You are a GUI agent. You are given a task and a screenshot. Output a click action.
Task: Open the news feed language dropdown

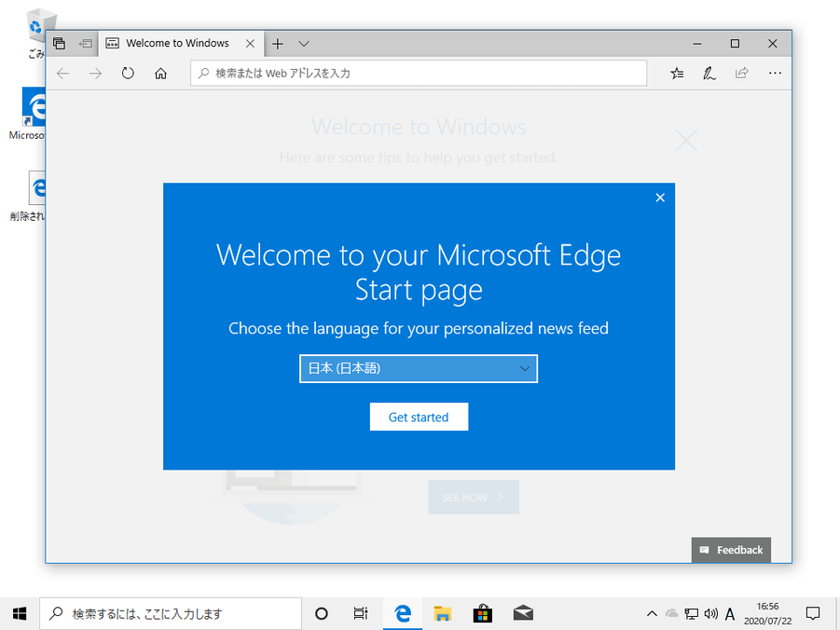[419, 368]
